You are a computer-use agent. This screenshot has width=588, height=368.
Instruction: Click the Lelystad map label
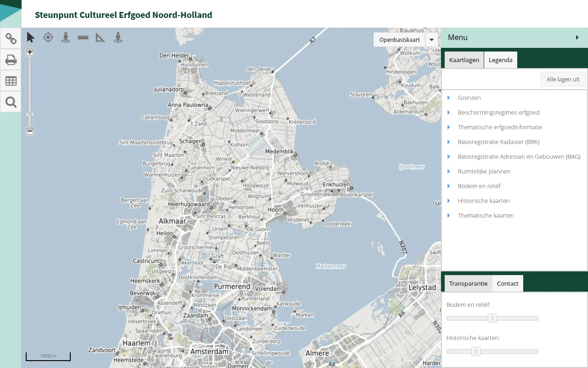(x=422, y=287)
